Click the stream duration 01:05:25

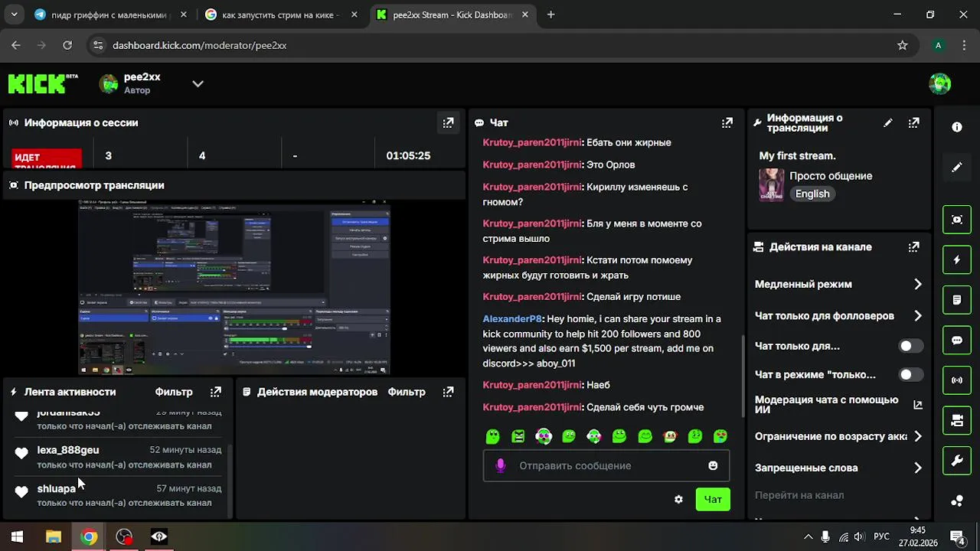click(x=408, y=155)
